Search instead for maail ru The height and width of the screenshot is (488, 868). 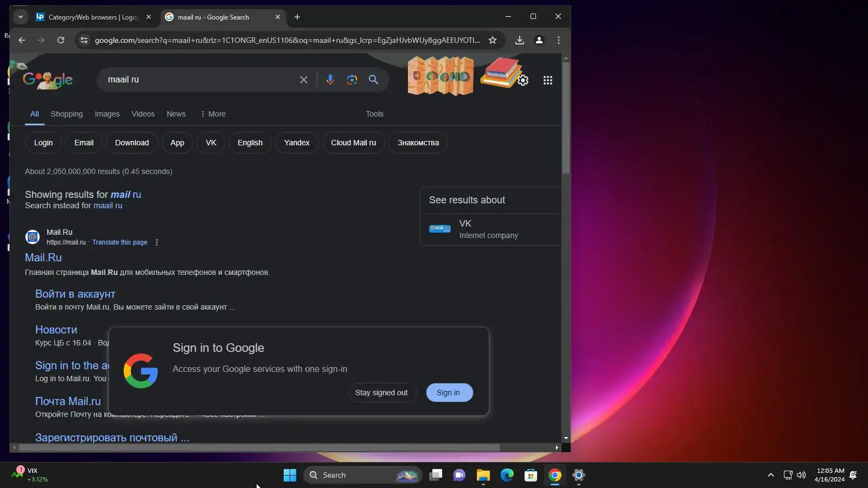coord(108,206)
